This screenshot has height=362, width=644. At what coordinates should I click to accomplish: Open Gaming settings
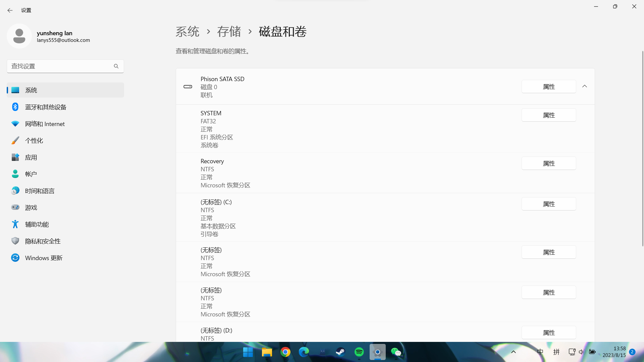click(x=31, y=207)
